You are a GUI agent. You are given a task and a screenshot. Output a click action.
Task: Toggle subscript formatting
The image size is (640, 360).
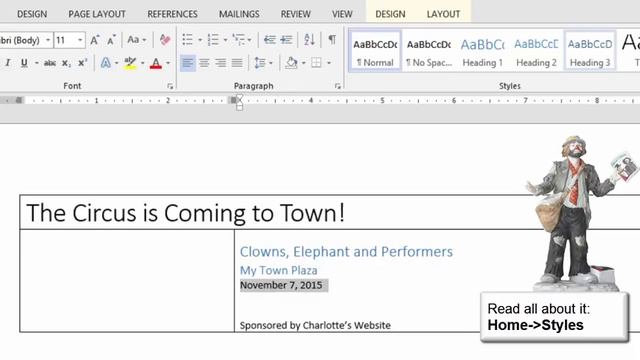(66, 63)
